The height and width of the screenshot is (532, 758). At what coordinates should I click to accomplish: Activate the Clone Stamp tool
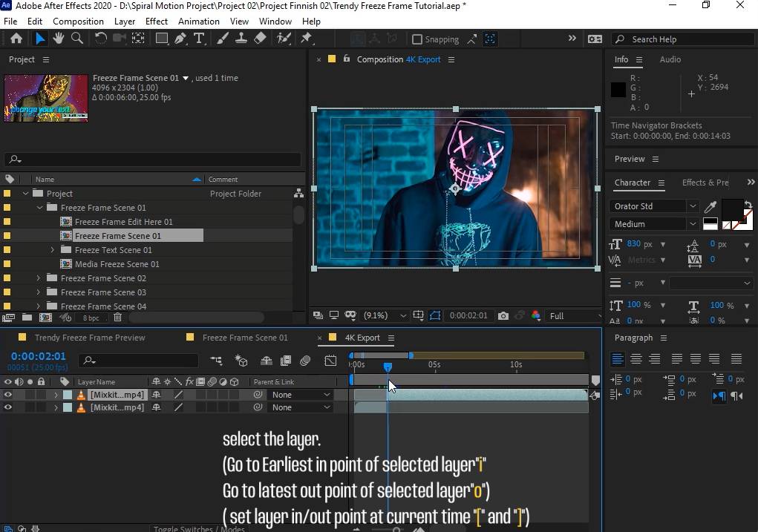[241, 39]
